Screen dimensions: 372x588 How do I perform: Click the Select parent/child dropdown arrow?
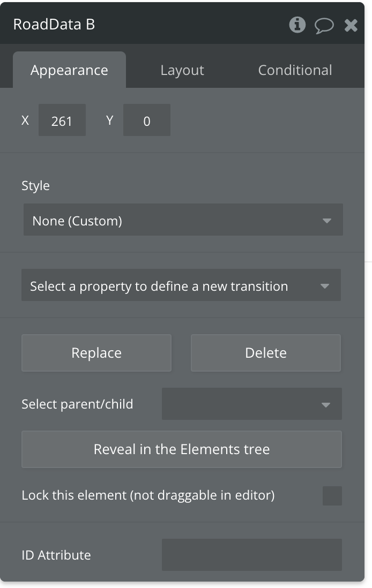pyautogui.click(x=325, y=405)
